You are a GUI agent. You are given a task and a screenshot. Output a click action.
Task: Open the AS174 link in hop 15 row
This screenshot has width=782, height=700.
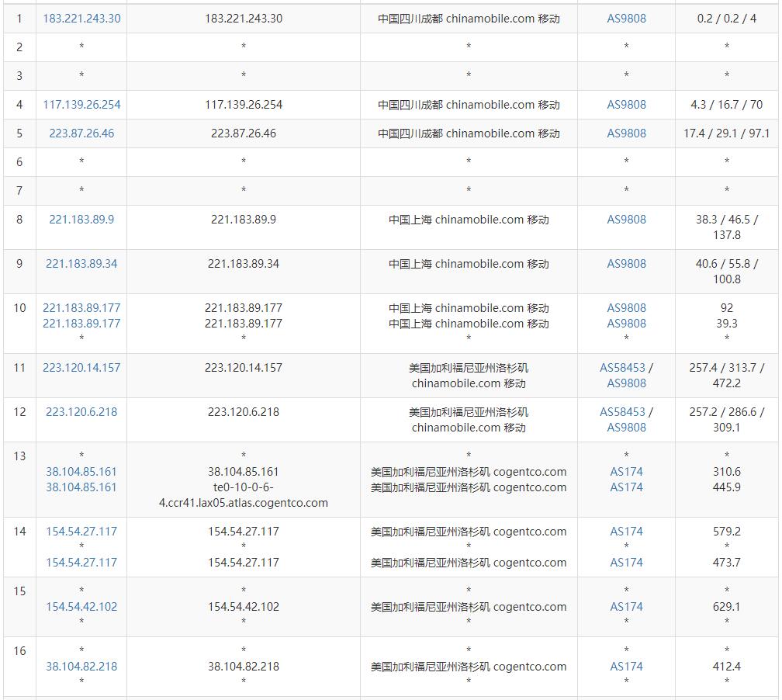(626, 607)
